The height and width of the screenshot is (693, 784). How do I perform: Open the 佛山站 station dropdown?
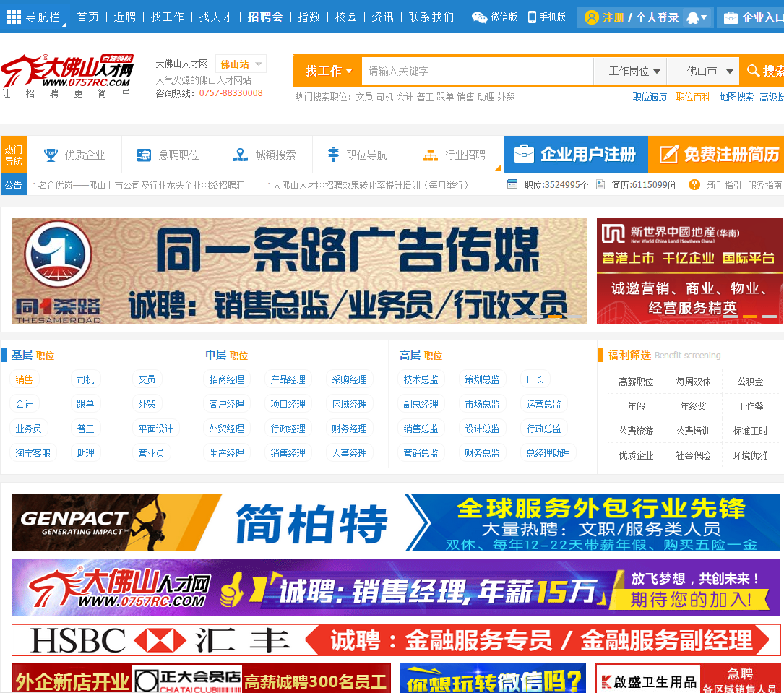coord(241,64)
